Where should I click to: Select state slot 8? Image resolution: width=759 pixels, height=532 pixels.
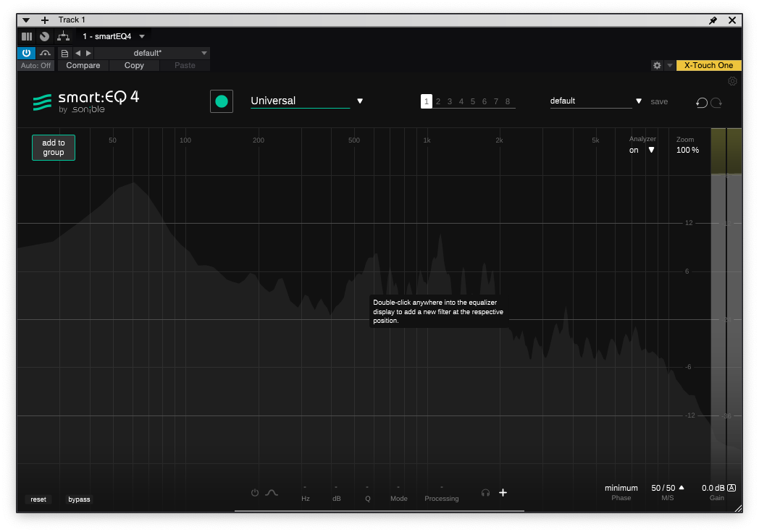(508, 101)
